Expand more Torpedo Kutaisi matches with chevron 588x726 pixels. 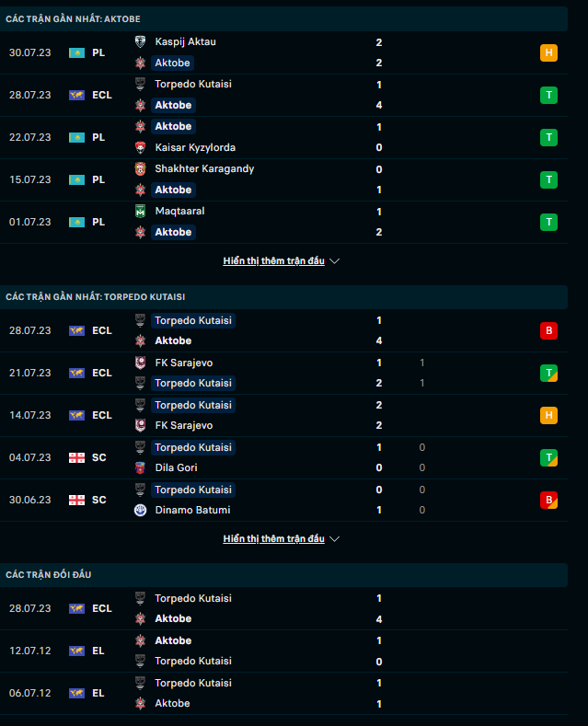pyautogui.click(x=335, y=539)
